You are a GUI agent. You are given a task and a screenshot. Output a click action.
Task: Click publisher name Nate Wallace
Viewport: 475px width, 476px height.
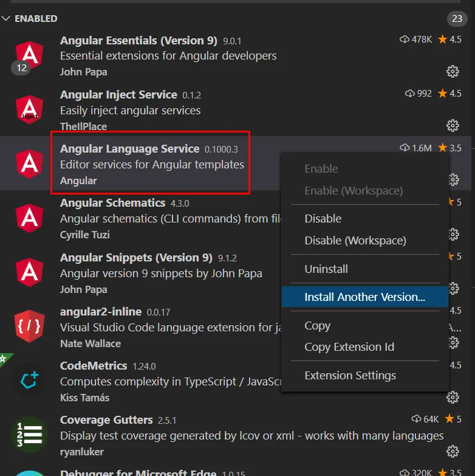91,343
